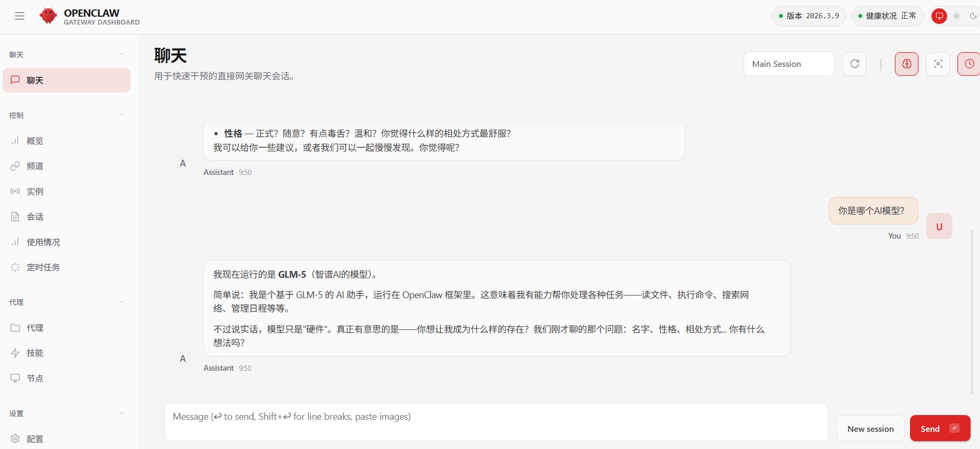The width and height of the screenshot is (980, 449).
Task: Open the Main Session dropdown
Action: coord(788,64)
